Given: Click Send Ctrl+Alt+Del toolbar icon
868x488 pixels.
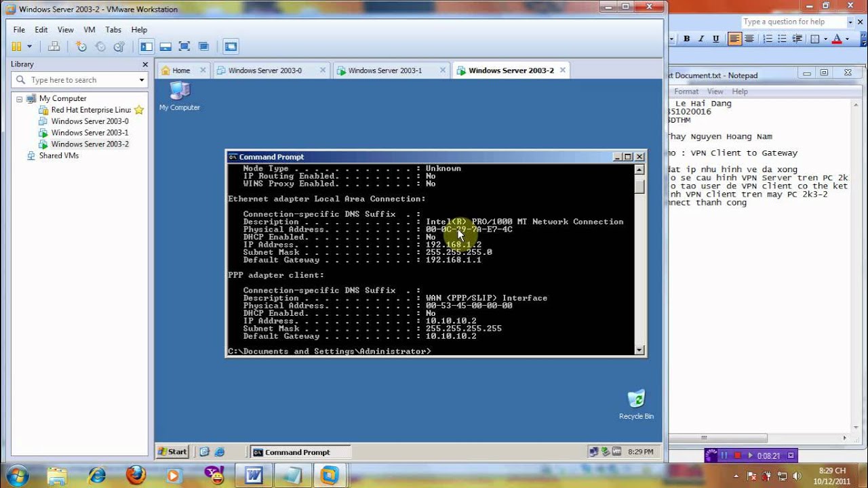Looking at the screenshot, I should pyautogui.click(x=54, y=47).
